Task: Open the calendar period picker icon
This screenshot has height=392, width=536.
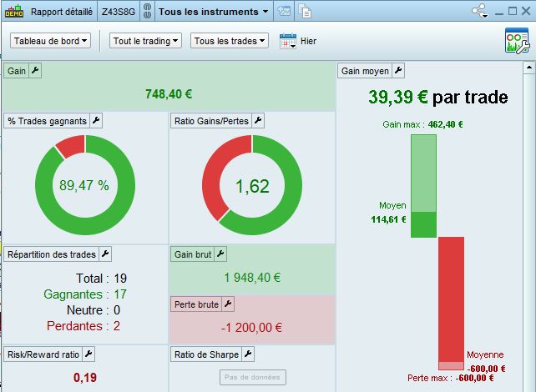Action: coord(287,41)
